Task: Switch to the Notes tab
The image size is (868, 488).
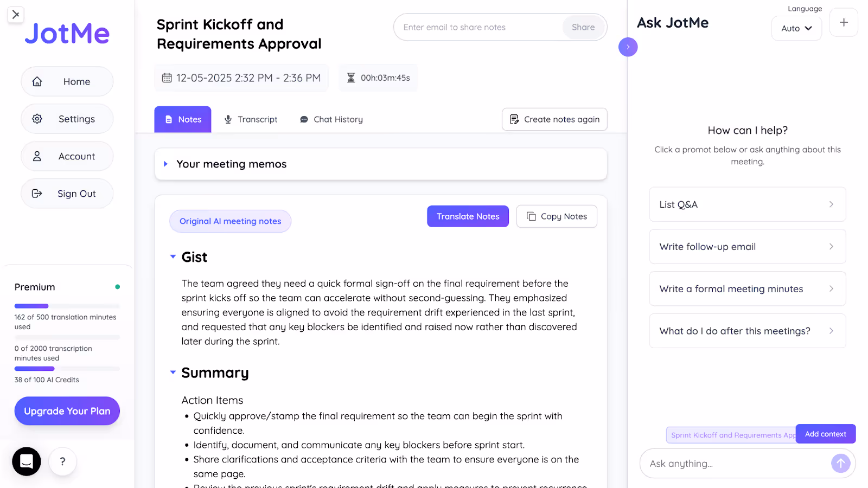Action: tap(183, 119)
